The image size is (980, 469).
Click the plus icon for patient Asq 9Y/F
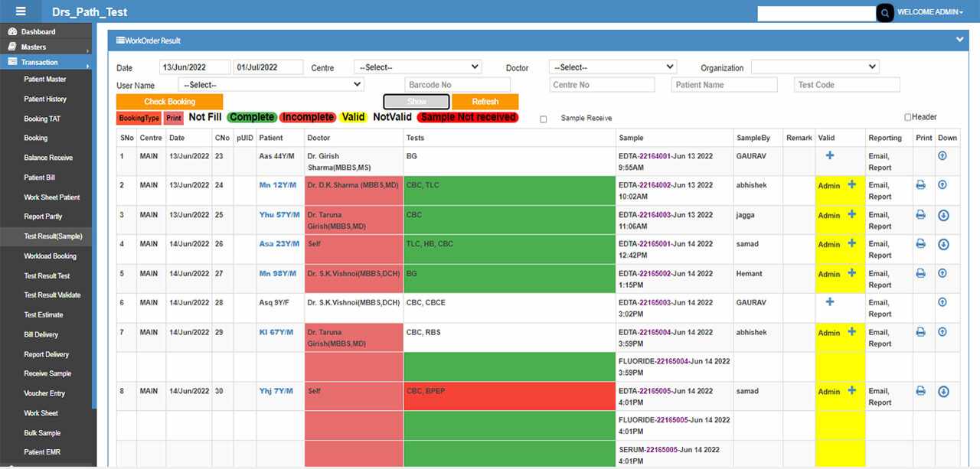pos(830,302)
